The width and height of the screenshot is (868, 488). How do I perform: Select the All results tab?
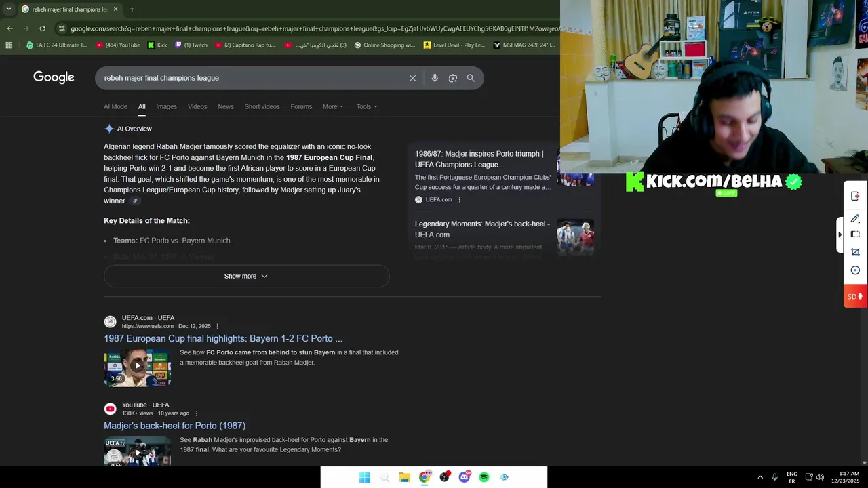pyautogui.click(x=142, y=106)
